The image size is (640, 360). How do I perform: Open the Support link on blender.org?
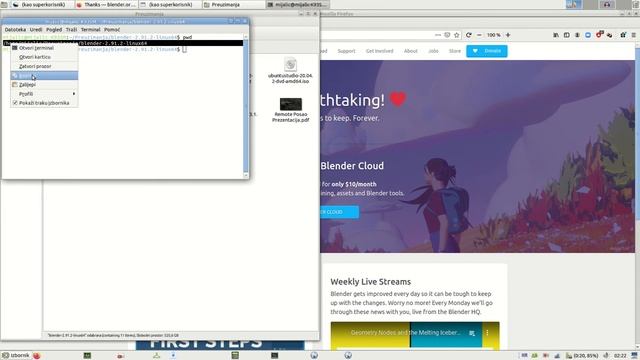tap(346, 51)
